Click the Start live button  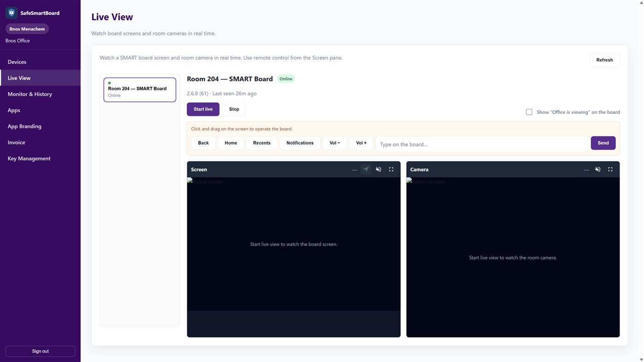(203, 109)
